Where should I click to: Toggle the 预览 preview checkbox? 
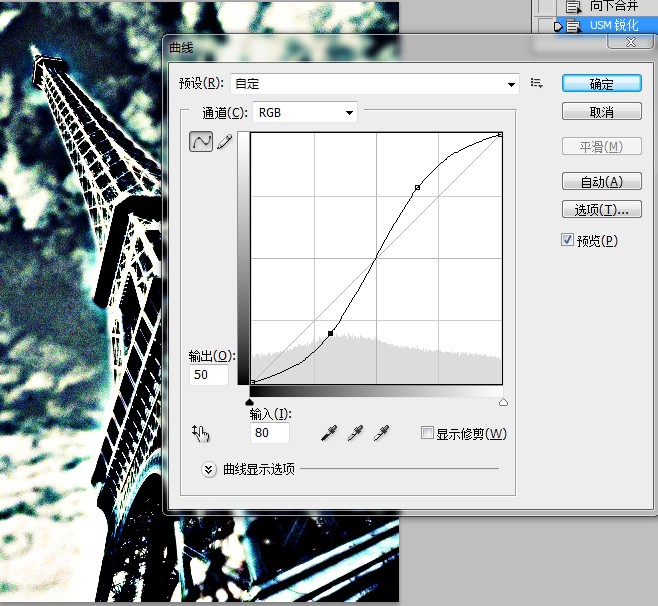[x=567, y=240]
